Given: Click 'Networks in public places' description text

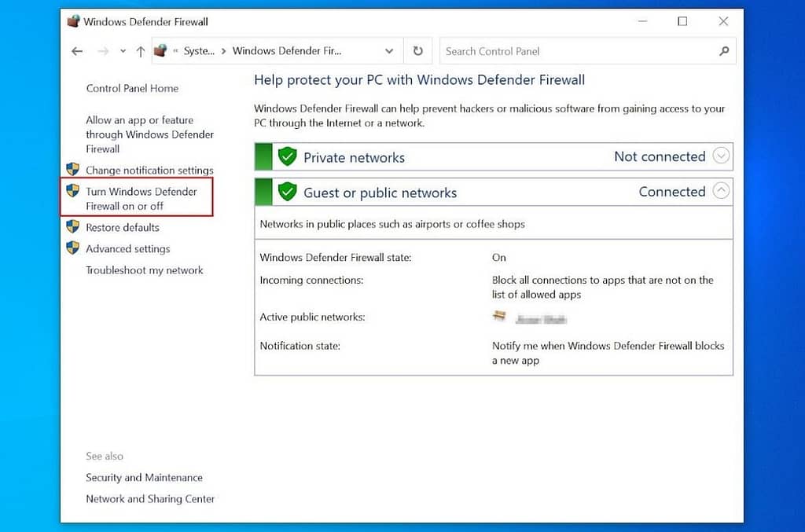Looking at the screenshot, I should [392, 224].
